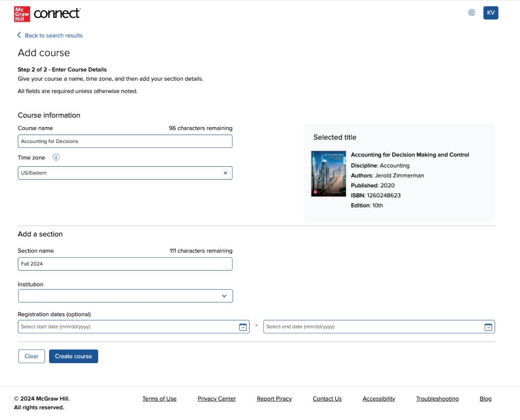Focus the Section name field

click(x=125, y=264)
